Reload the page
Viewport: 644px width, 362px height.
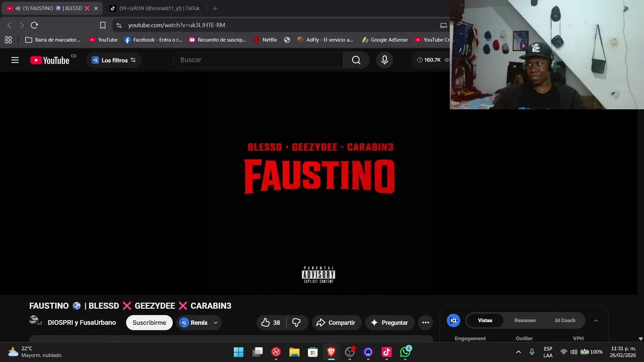pos(34,25)
